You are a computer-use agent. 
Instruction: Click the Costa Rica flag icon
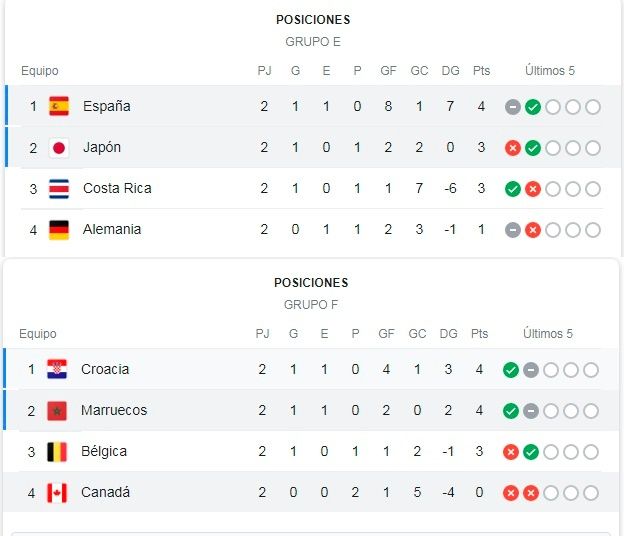(59, 189)
